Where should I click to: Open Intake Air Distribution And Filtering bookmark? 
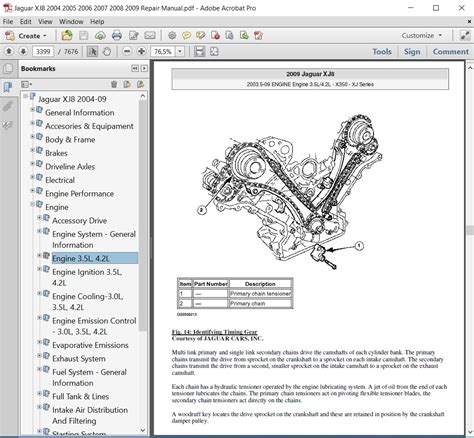tap(90, 415)
